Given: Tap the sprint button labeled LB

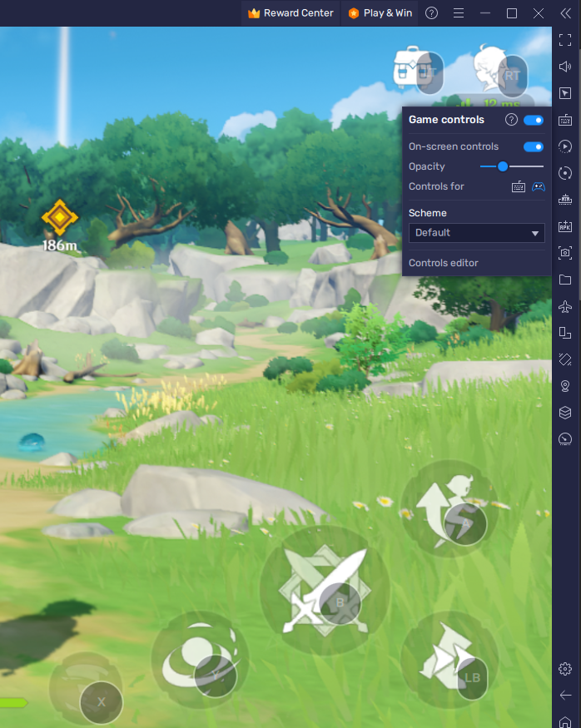Looking at the screenshot, I should [449, 659].
